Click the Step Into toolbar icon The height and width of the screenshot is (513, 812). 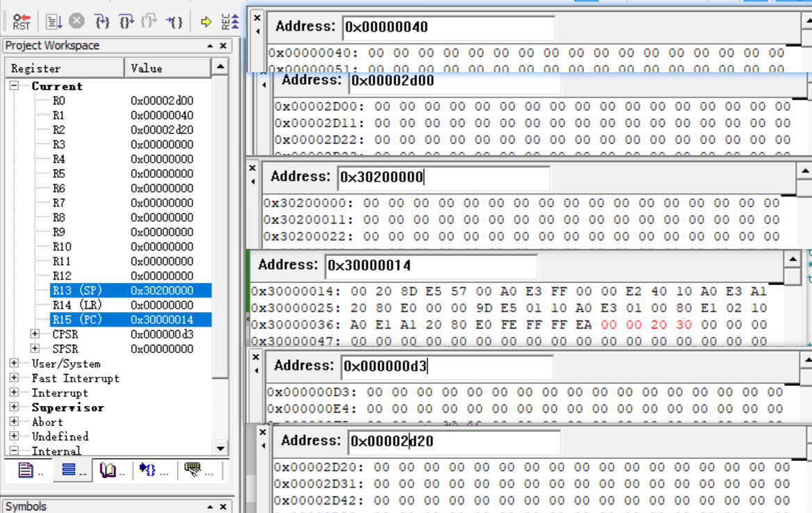102,22
